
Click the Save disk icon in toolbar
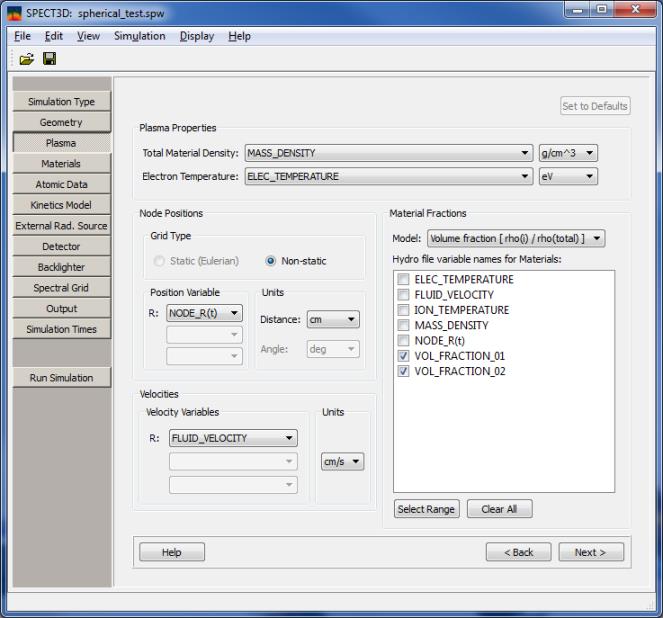tap(49, 60)
